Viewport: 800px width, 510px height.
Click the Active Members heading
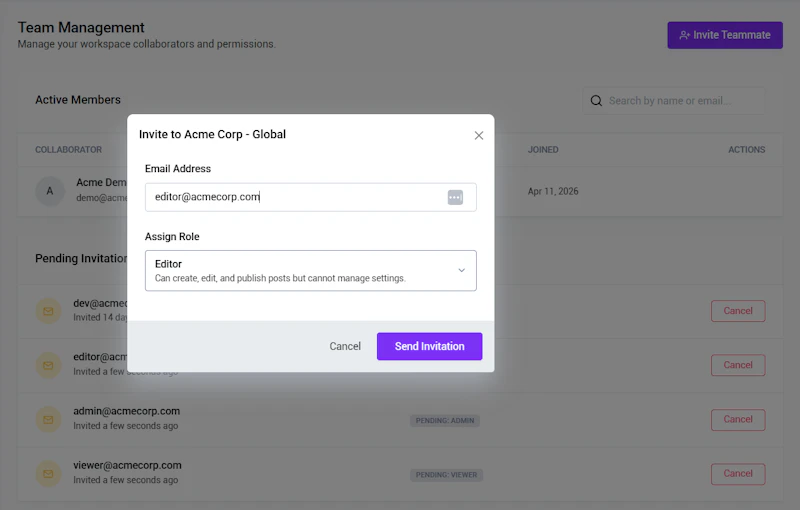click(78, 100)
